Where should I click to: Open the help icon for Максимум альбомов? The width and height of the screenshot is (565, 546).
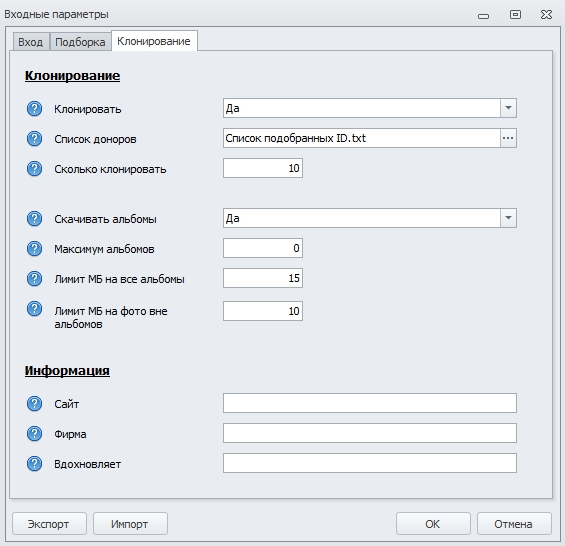point(35,248)
